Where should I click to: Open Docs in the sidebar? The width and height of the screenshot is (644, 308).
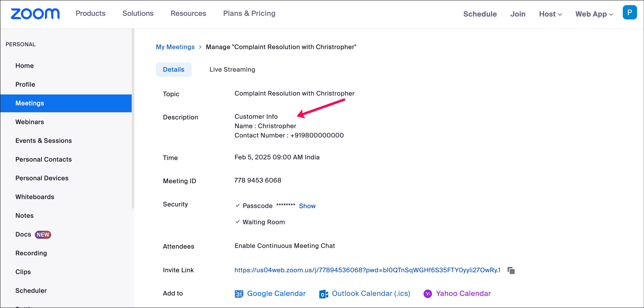pyautogui.click(x=23, y=234)
